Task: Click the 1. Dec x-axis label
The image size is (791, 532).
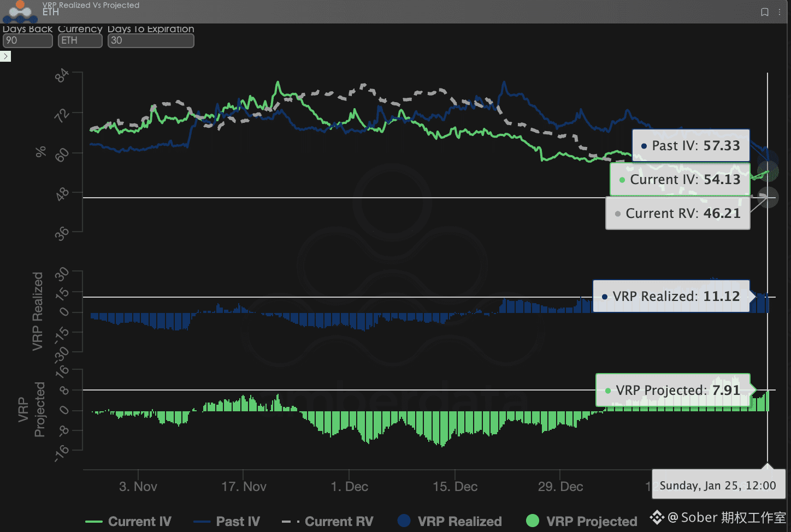Action: pyautogui.click(x=349, y=486)
